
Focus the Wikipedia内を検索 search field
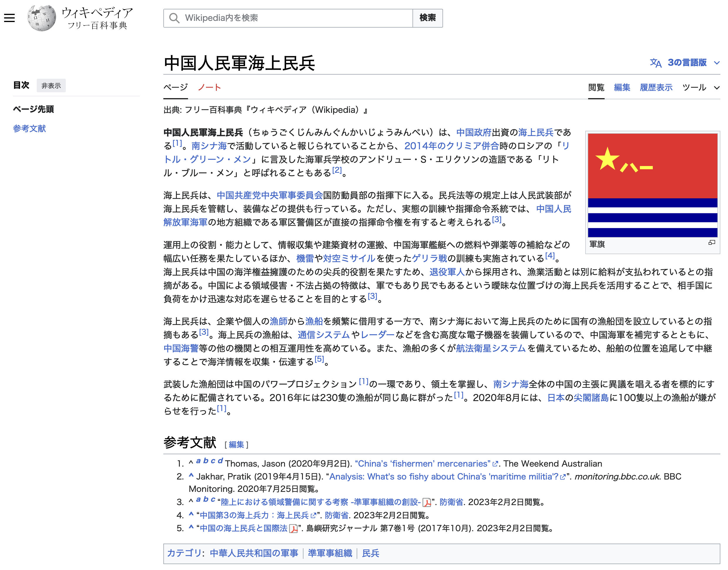pos(288,18)
